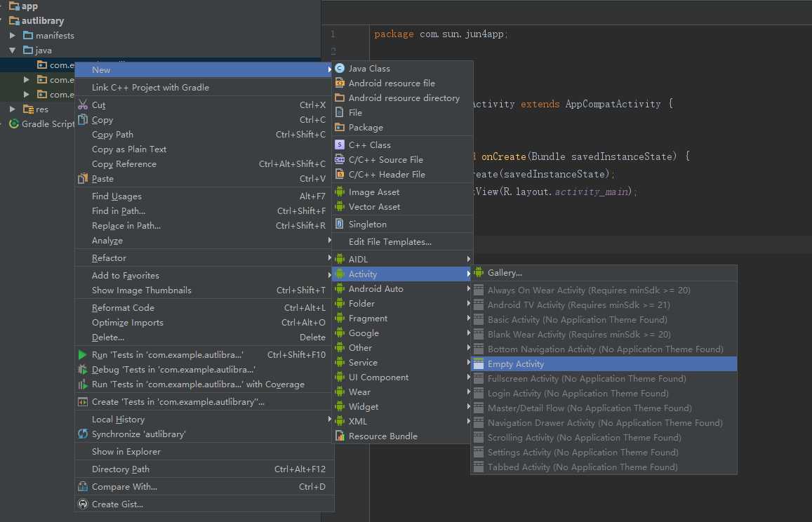
Task: Click the Debug tests bug icon
Action: pos(82,370)
